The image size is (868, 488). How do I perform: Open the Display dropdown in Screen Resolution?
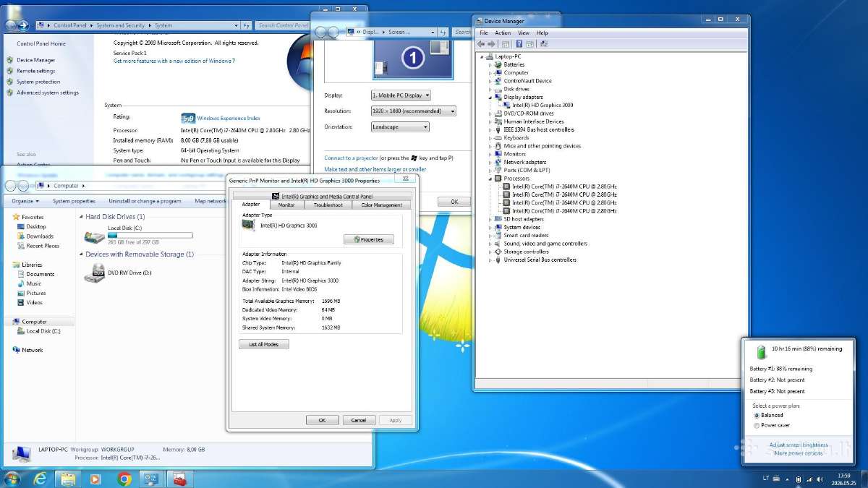click(x=401, y=95)
